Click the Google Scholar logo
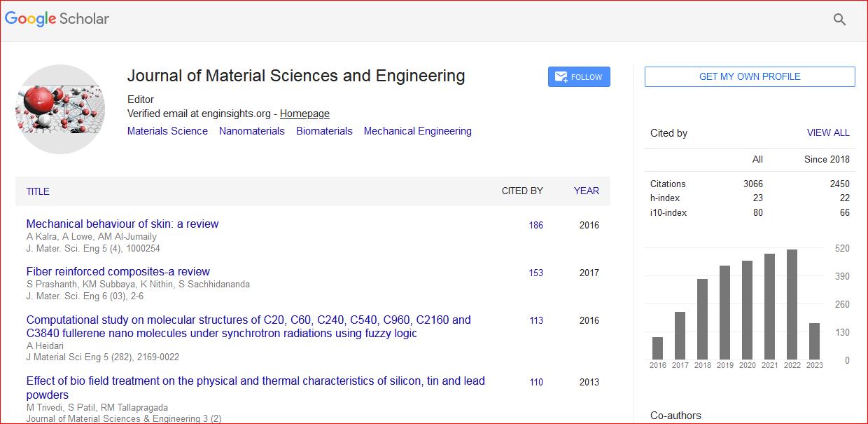The width and height of the screenshot is (868, 424). [x=57, y=19]
